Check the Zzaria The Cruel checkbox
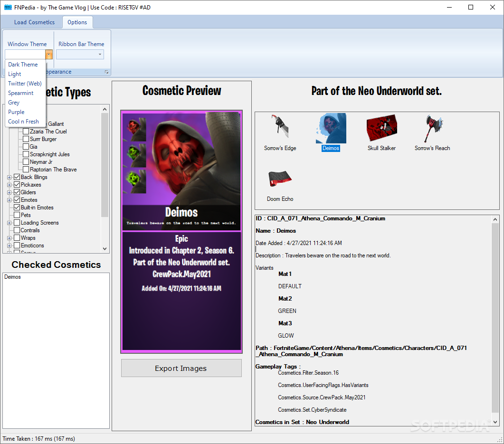Screen dimensions: 504x444 (26, 132)
